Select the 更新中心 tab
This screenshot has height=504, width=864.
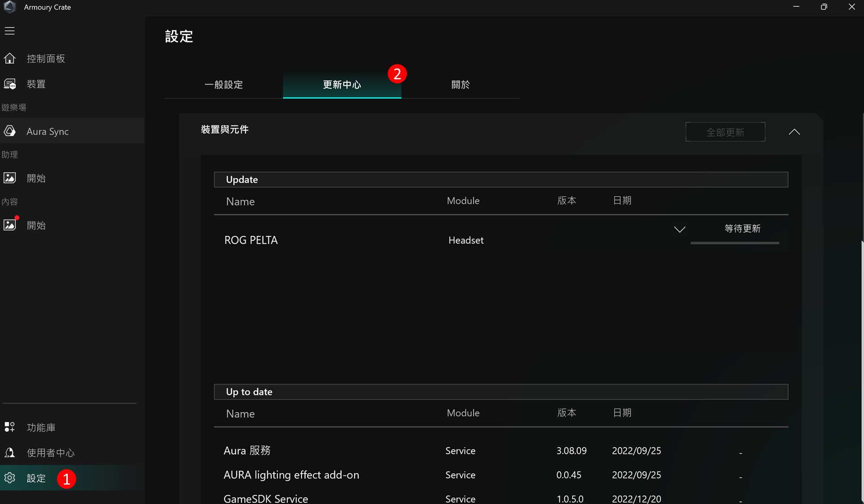click(342, 85)
